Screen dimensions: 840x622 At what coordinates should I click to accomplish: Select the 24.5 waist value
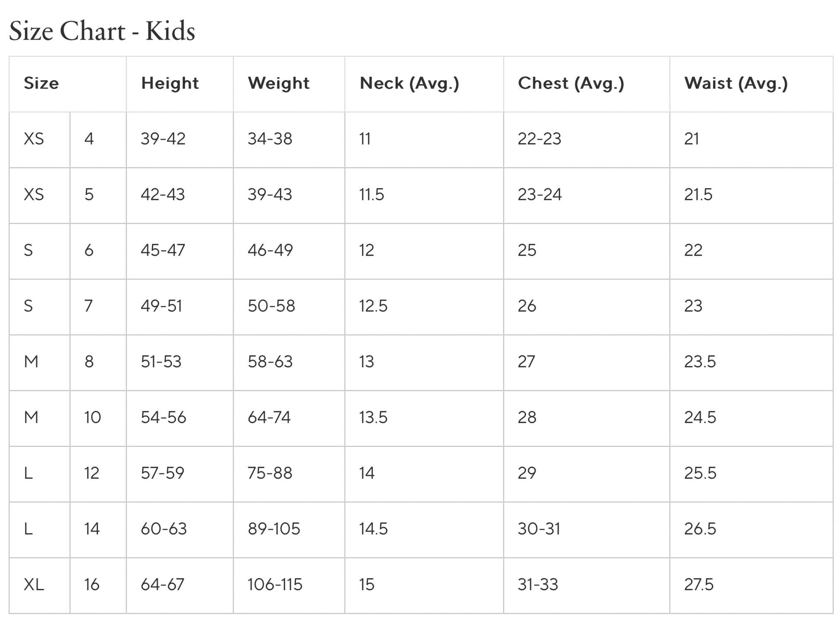(x=700, y=417)
